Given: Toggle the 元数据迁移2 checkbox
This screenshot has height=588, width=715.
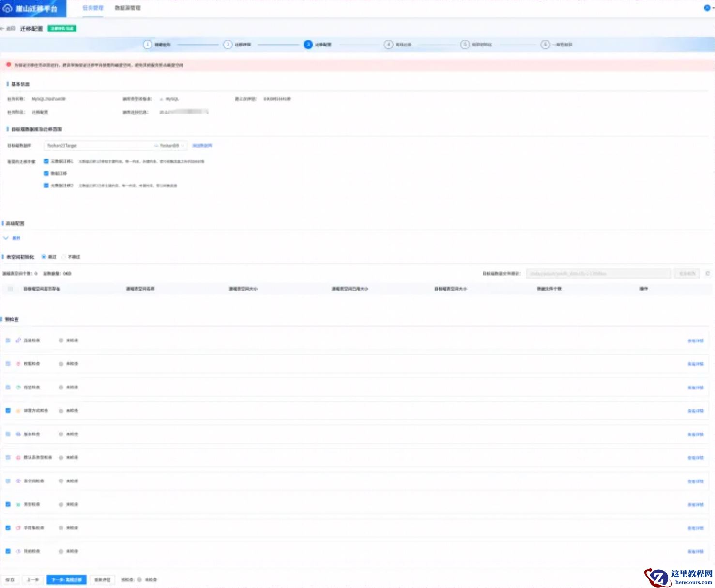Looking at the screenshot, I should click(46, 186).
